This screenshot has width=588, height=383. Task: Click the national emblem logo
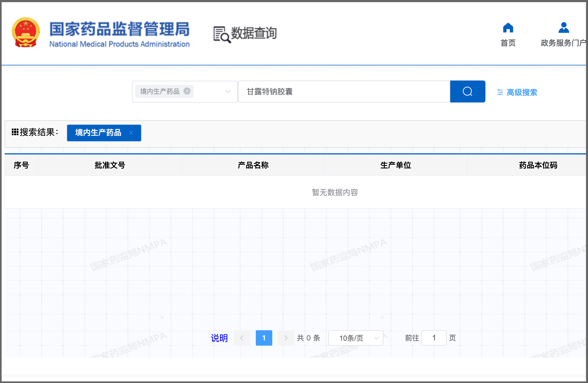click(26, 32)
